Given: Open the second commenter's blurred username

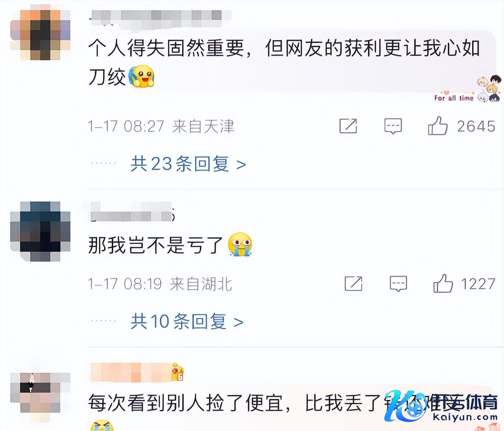Looking at the screenshot, I should pos(132,212).
